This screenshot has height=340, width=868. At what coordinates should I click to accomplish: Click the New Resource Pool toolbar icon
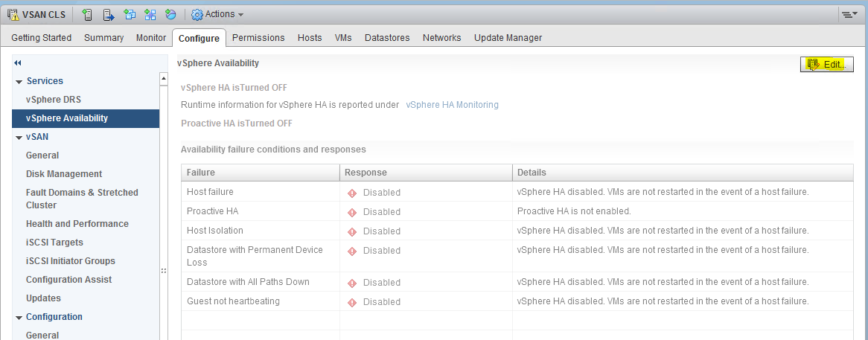(170, 14)
